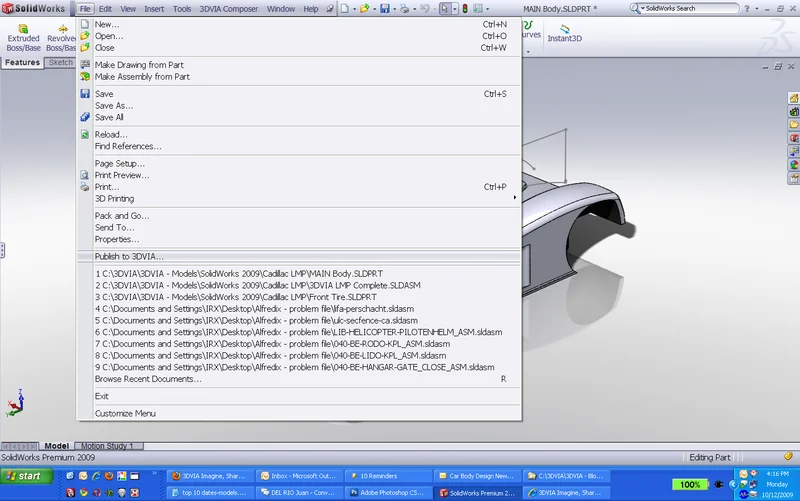Click the Save icon in the File menu
The width and height of the screenshot is (800, 501).
pyautogui.click(x=85, y=94)
